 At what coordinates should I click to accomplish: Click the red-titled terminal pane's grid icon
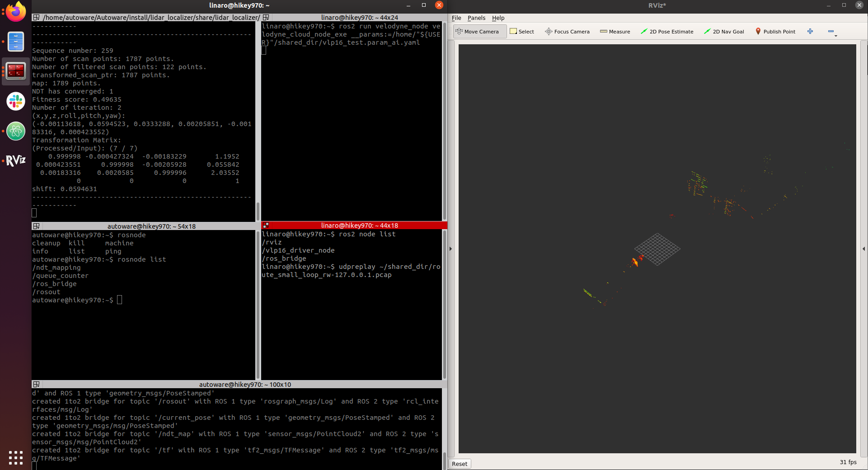266,225
